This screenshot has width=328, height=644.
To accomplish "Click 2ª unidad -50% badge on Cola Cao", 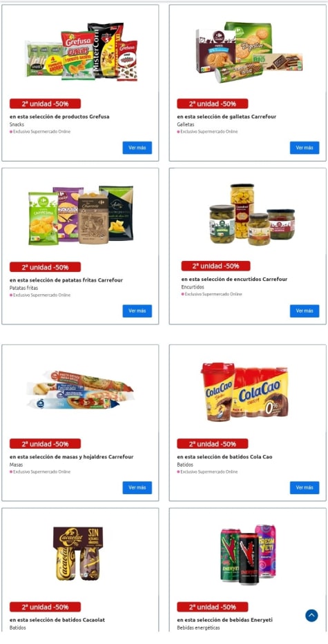I will (x=213, y=444).
